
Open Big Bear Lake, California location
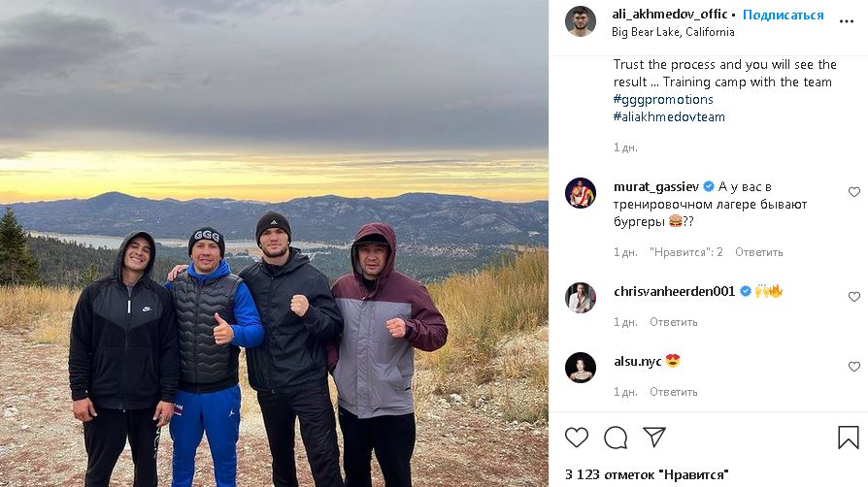pyautogui.click(x=673, y=32)
